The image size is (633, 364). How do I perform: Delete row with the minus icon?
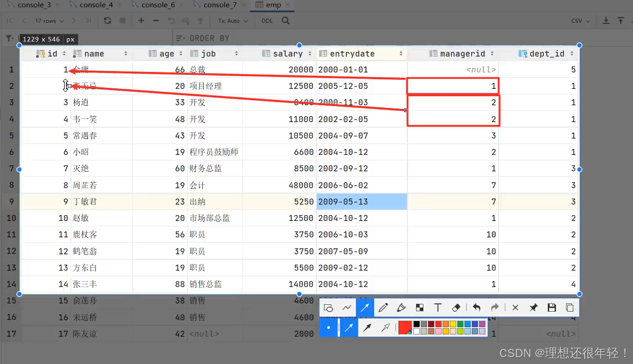pyautogui.click(x=156, y=21)
